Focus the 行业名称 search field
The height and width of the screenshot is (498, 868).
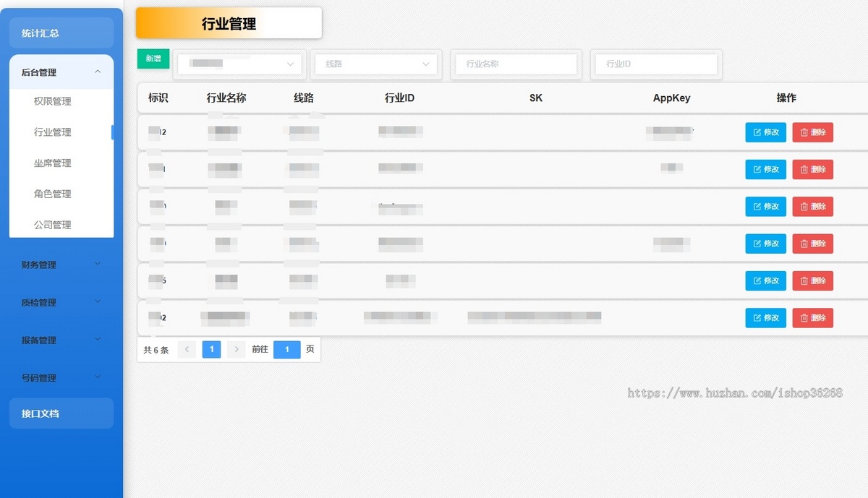(x=516, y=64)
